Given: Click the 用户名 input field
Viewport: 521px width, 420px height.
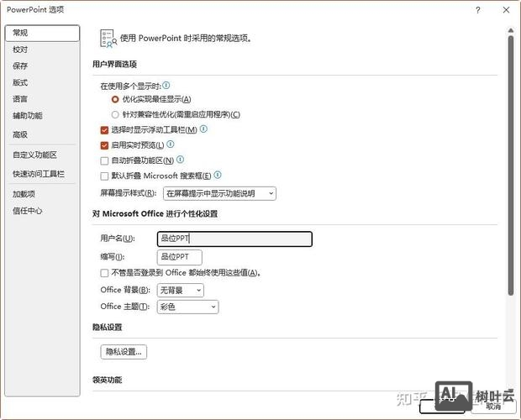Looking at the screenshot, I should (x=234, y=239).
